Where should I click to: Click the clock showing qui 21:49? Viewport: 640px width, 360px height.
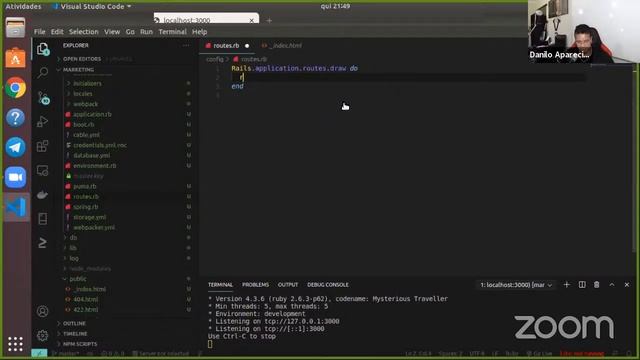coord(335,6)
